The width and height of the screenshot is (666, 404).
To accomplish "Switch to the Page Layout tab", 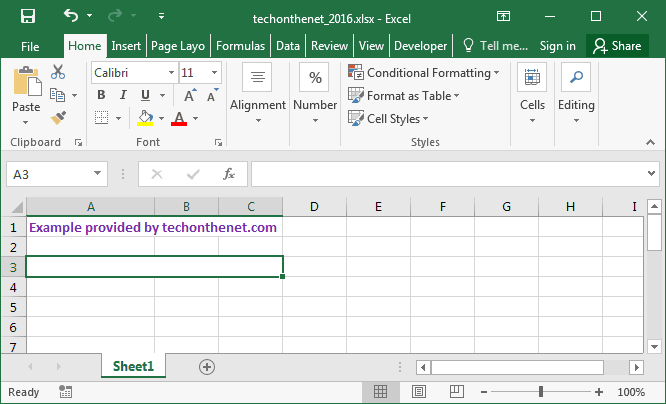I will click(x=178, y=46).
